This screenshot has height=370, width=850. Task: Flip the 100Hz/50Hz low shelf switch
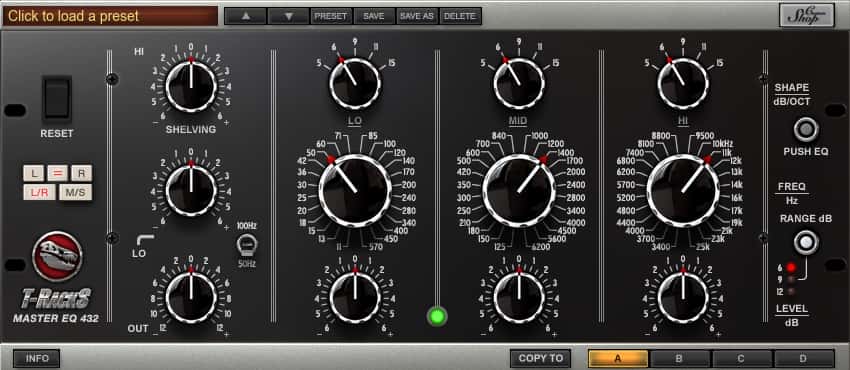(247, 245)
